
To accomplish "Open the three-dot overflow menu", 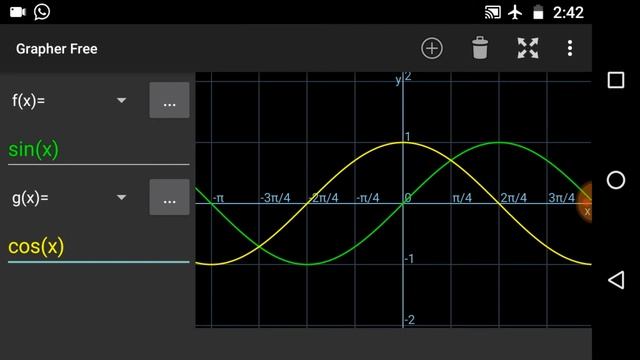I will point(570,48).
